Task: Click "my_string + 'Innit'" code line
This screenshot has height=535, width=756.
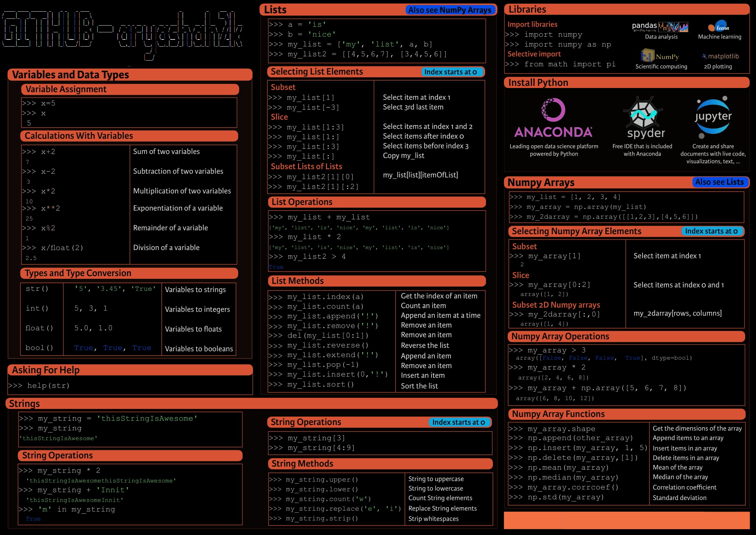Action: [74, 490]
